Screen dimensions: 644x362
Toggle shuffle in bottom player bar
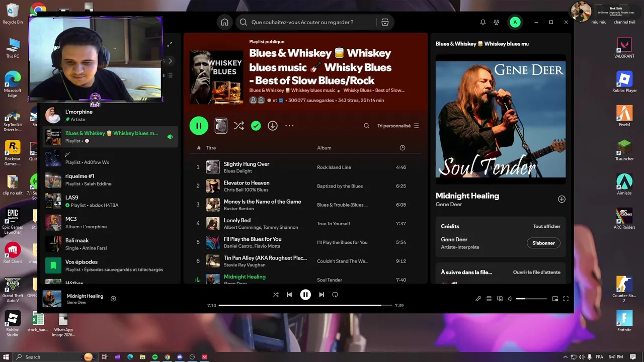point(276,295)
